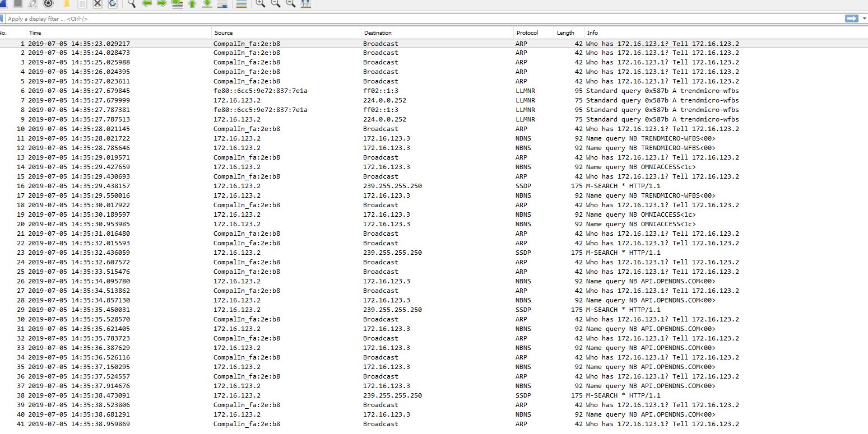Toggle auto-scroll during live capture
The image size is (868, 434).
pos(222,3)
